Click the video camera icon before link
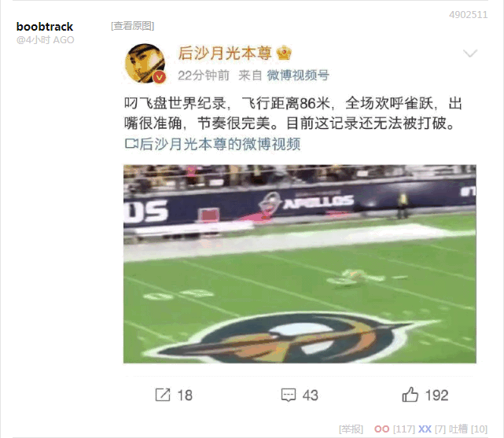 131,144
